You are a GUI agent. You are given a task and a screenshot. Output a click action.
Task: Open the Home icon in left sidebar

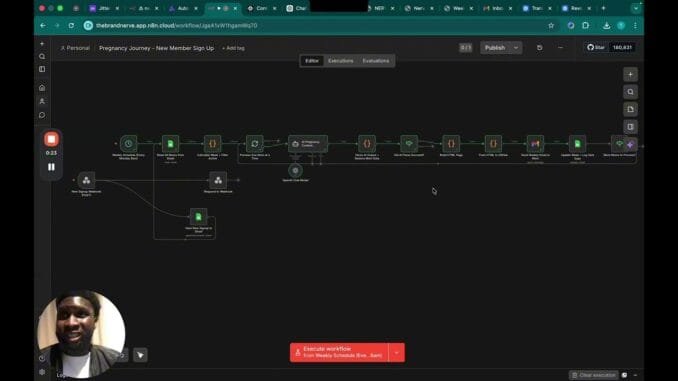click(x=42, y=88)
